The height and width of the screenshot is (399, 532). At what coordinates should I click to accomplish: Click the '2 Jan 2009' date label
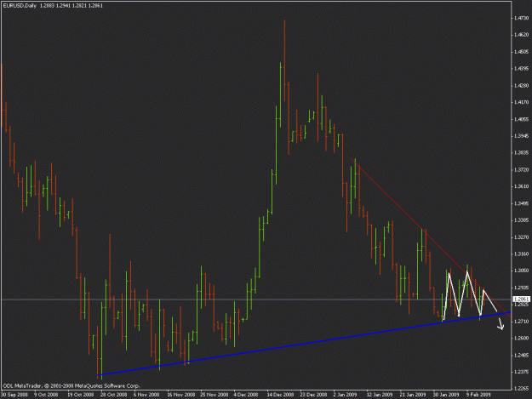[x=345, y=395]
